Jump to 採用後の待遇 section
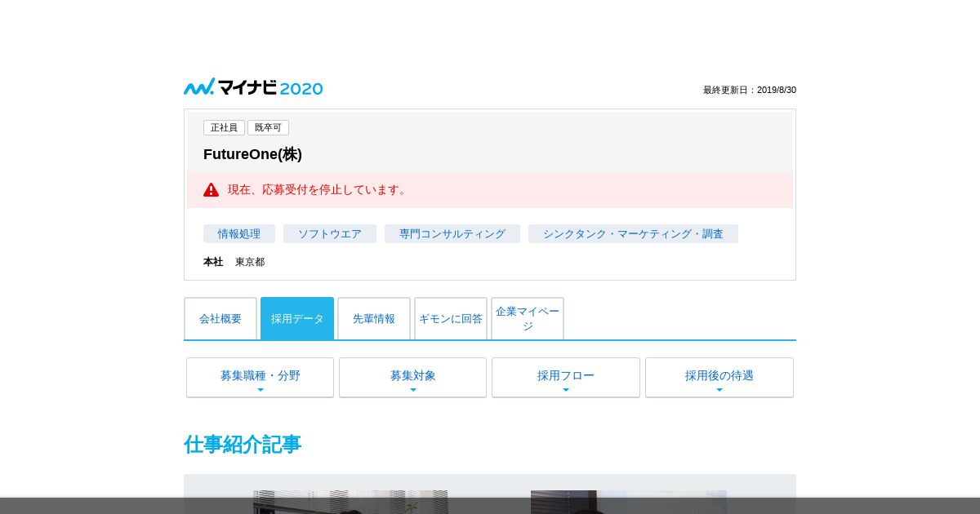 point(719,377)
